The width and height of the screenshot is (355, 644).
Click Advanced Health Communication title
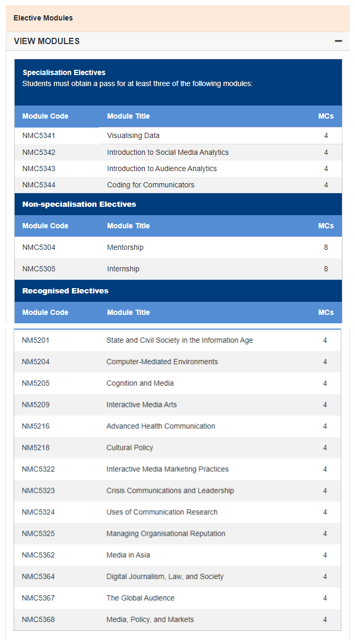click(x=161, y=426)
